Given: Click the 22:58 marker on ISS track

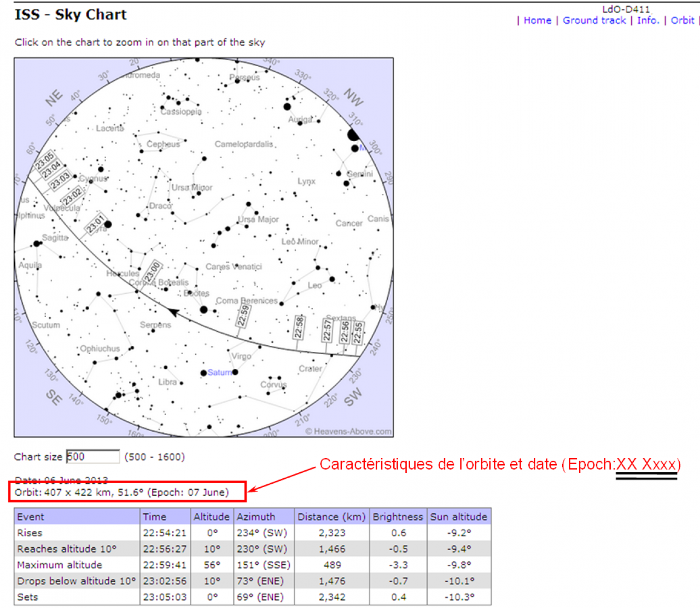Looking at the screenshot, I should click(299, 327).
